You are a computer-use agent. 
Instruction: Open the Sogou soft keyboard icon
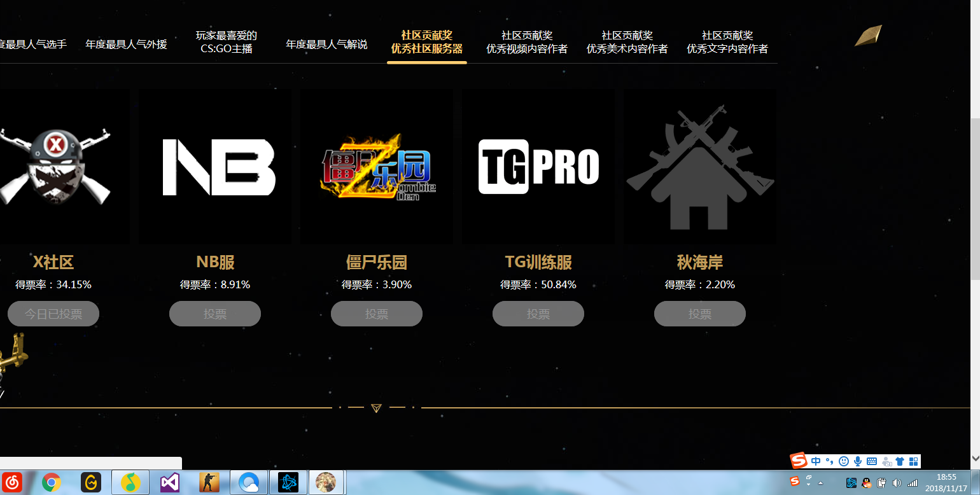tap(872, 461)
